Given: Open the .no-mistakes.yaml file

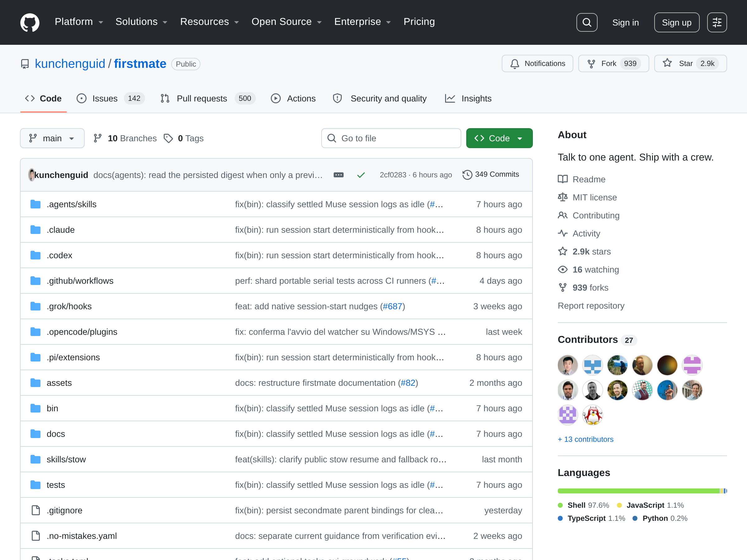Looking at the screenshot, I should (81, 536).
